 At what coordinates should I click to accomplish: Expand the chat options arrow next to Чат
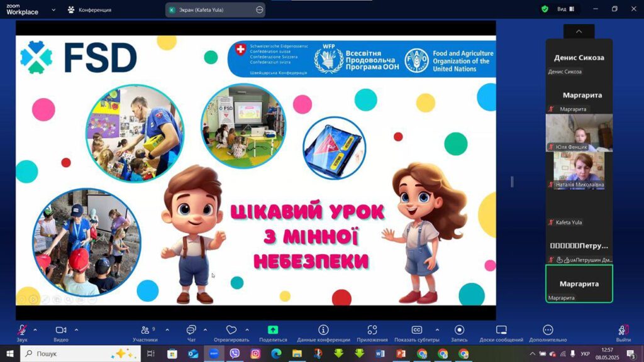click(x=206, y=329)
